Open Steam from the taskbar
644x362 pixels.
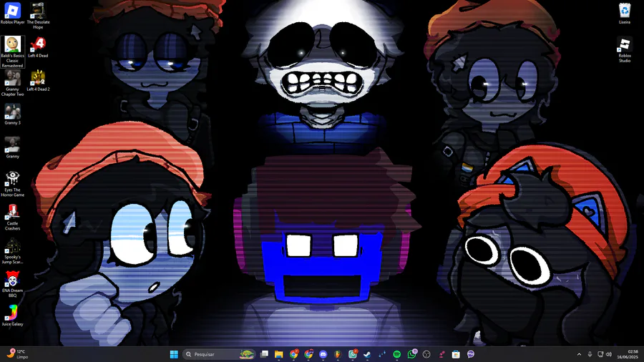[367, 354]
